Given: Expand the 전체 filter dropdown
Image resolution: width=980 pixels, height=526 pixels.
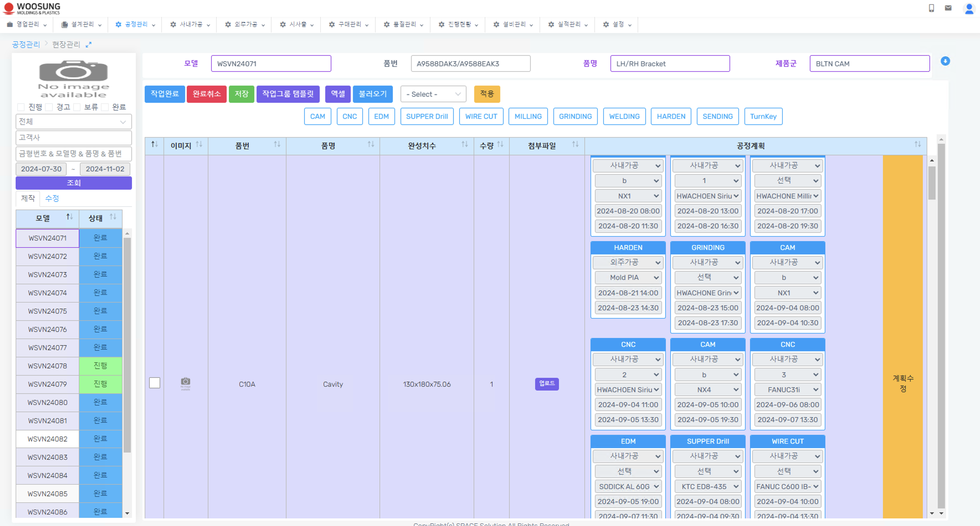Looking at the screenshot, I should (73, 122).
